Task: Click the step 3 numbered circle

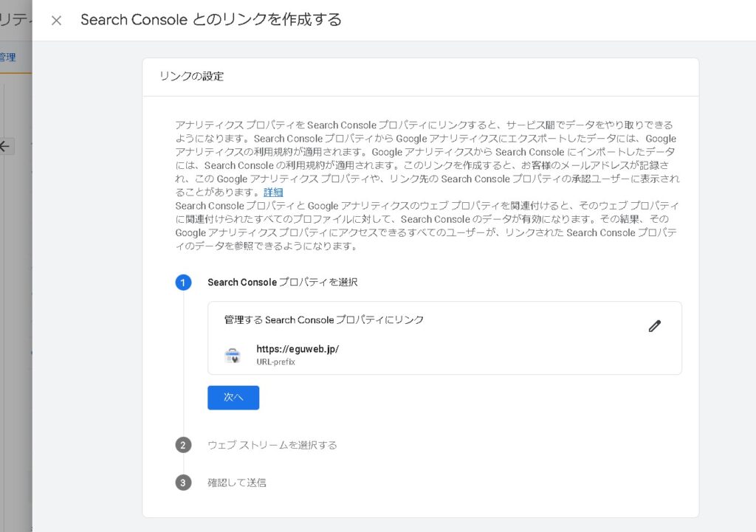Action: [x=183, y=483]
